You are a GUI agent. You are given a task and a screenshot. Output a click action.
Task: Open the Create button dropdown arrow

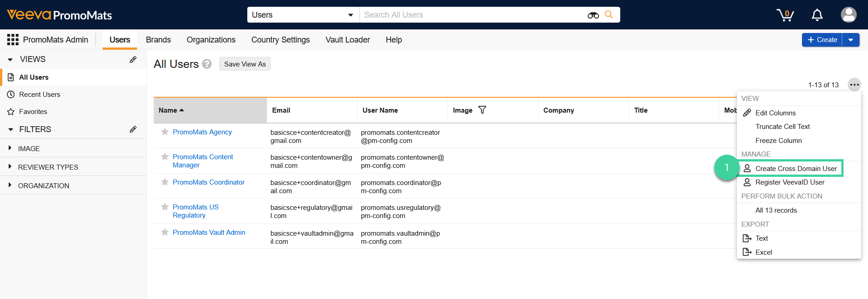(851, 40)
